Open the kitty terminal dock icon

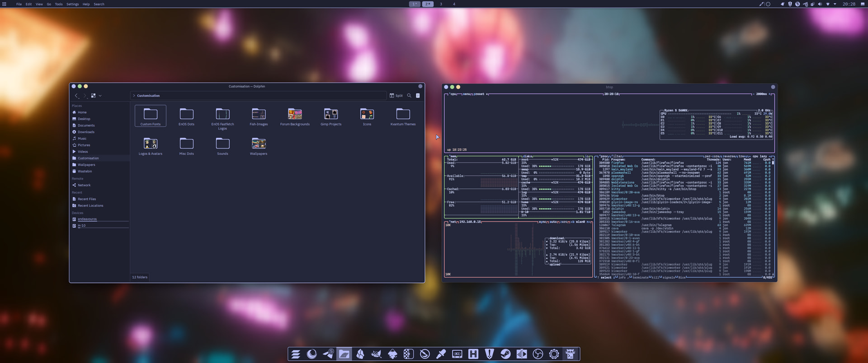click(x=570, y=354)
